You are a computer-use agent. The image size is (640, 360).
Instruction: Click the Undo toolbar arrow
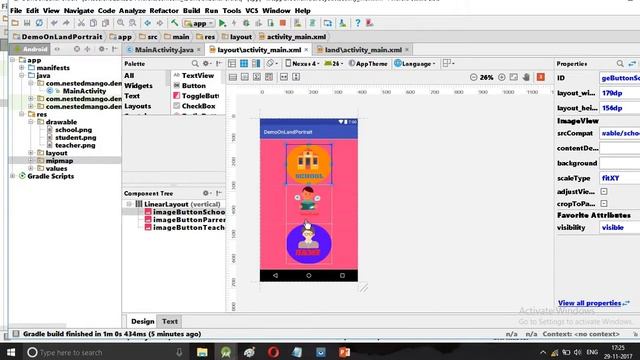(54, 23)
